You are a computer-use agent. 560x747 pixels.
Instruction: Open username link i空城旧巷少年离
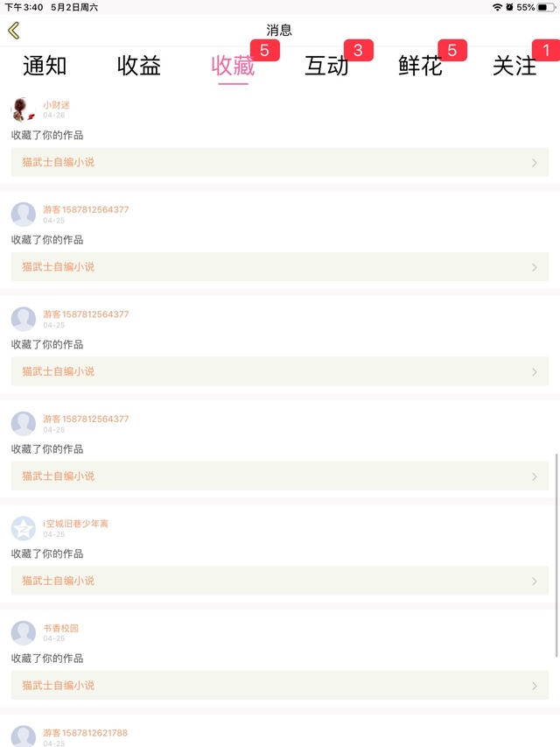(x=75, y=524)
